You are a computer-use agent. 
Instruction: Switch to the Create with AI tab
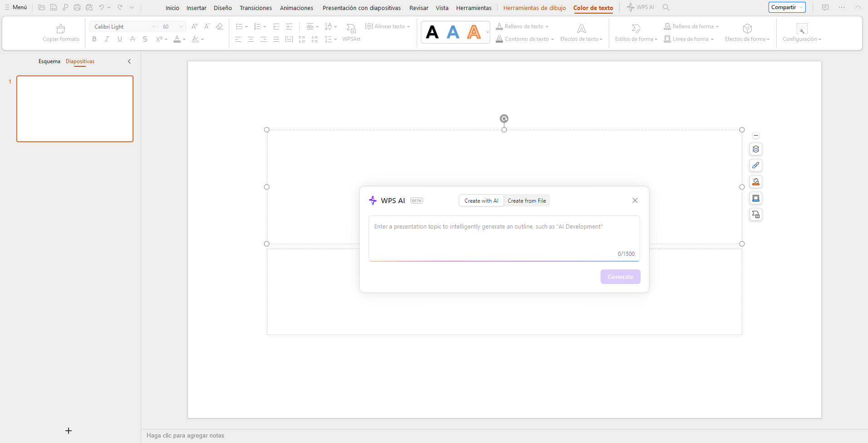(x=481, y=200)
